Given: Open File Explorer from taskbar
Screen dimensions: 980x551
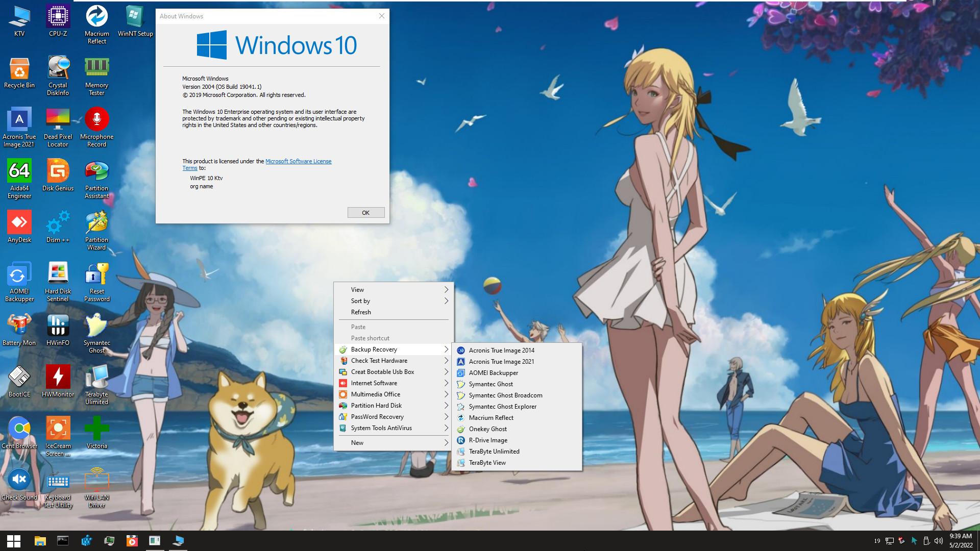Looking at the screenshot, I should [x=40, y=541].
